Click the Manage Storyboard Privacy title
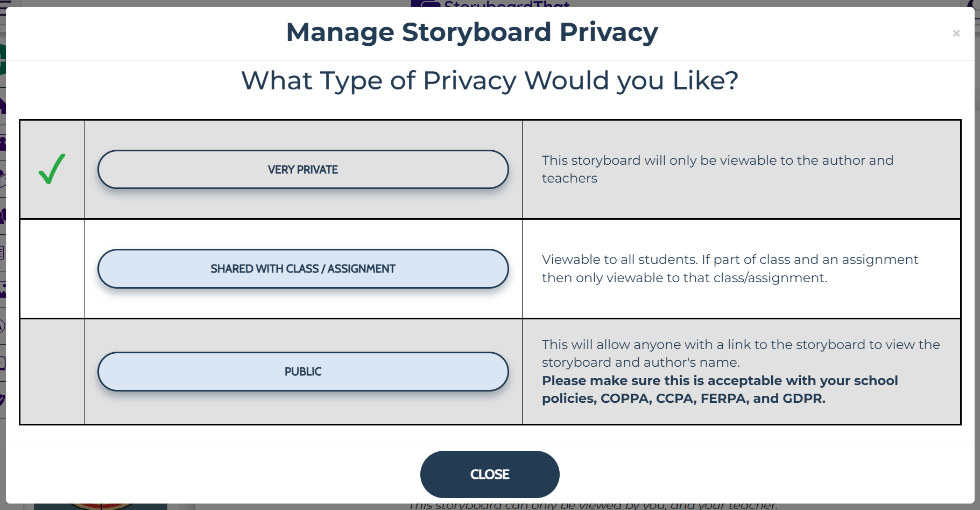 point(472,32)
